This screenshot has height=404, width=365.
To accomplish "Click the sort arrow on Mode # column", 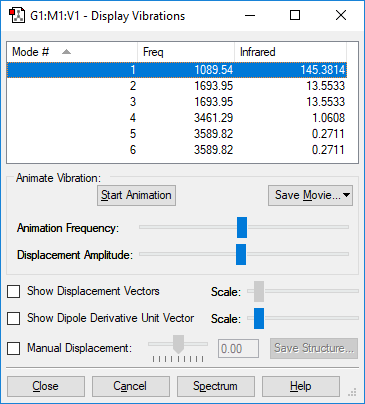I will point(66,52).
